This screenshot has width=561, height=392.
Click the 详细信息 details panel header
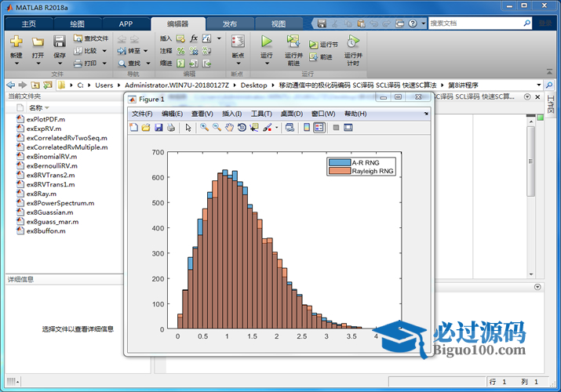click(64, 279)
